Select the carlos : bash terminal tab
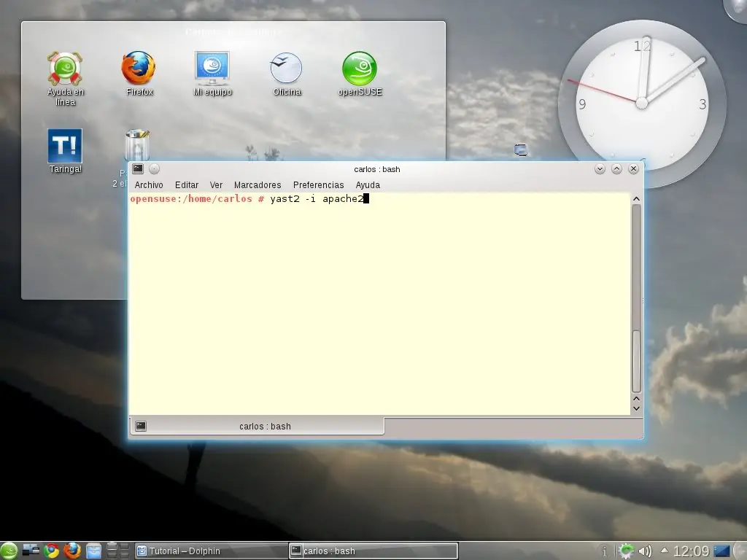Screen dimensions: 747x560 click(x=256, y=426)
